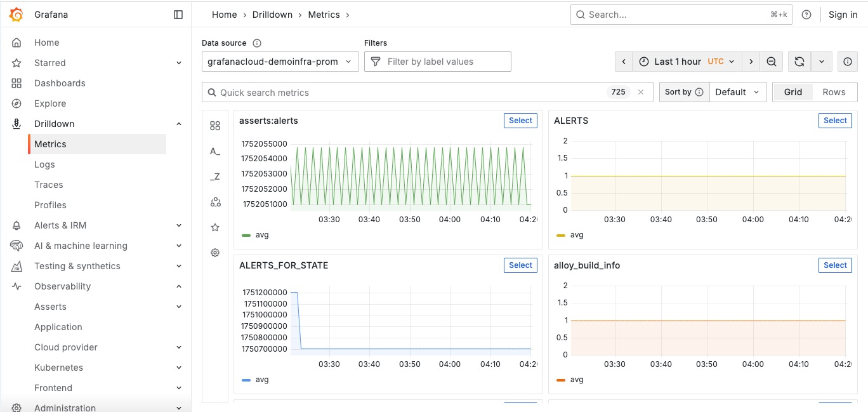This screenshot has height=412, width=868.
Task: Click the top Search bar
Action: pyautogui.click(x=681, y=15)
